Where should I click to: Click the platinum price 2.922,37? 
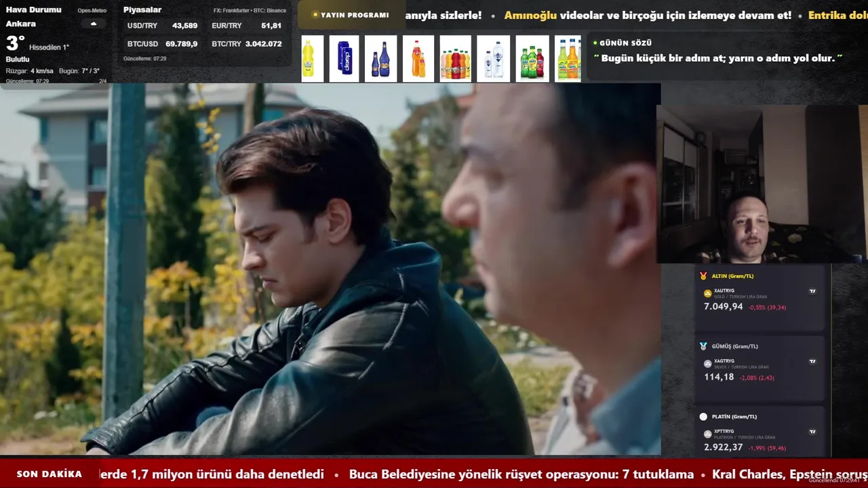[723, 448]
